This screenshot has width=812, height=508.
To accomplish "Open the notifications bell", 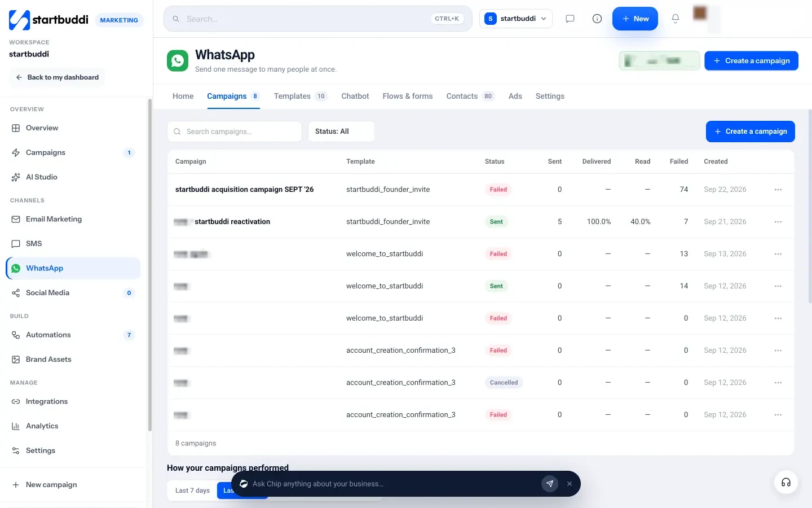I will pyautogui.click(x=676, y=19).
